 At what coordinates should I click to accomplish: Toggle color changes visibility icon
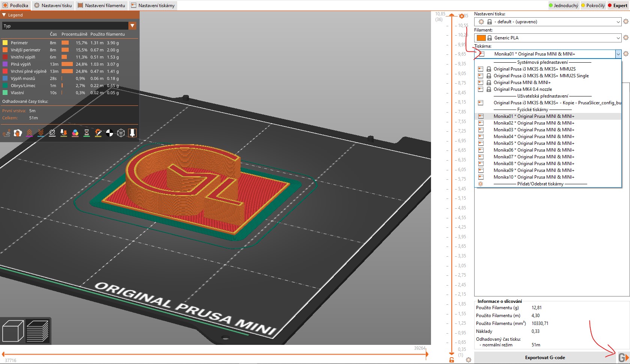point(75,133)
